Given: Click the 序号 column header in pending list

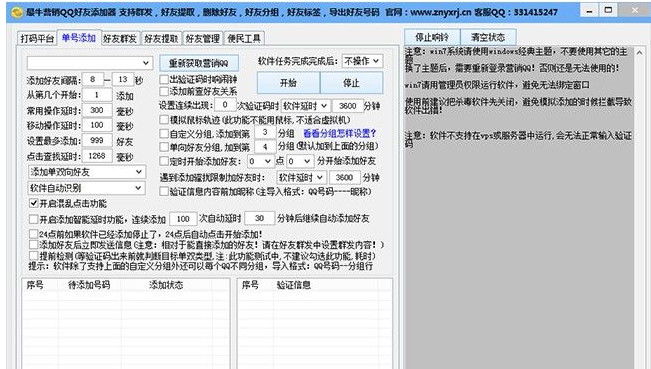Looking at the screenshot, I should (x=40, y=285).
